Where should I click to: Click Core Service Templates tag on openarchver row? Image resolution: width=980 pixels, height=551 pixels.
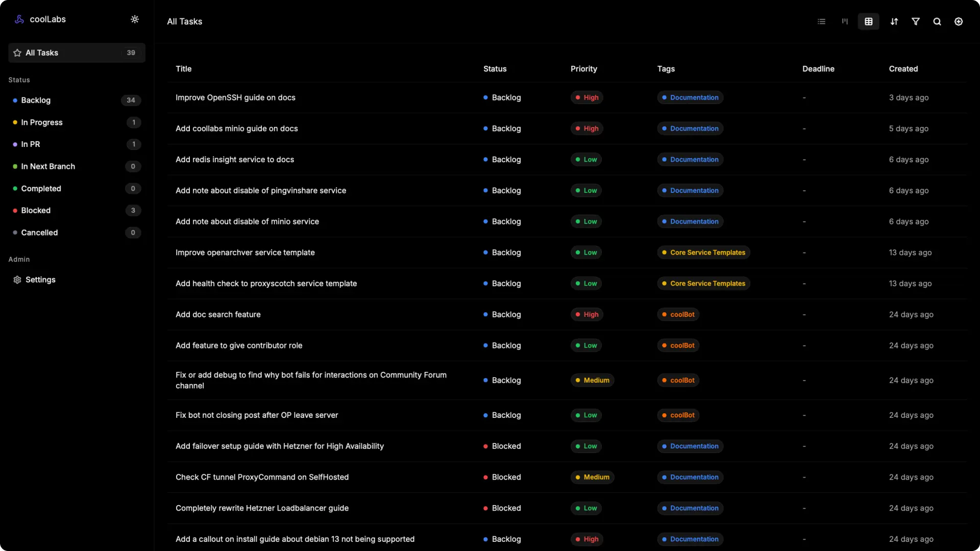pyautogui.click(x=703, y=253)
